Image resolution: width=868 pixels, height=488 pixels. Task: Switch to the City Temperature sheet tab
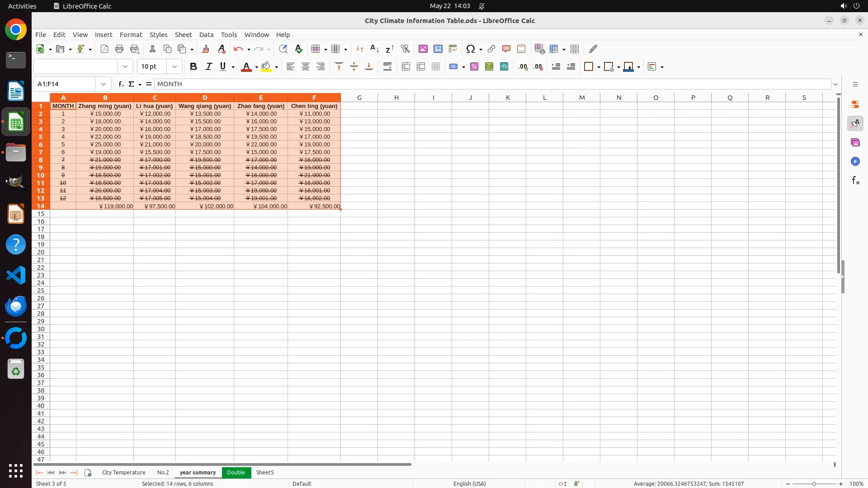(x=123, y=472)
